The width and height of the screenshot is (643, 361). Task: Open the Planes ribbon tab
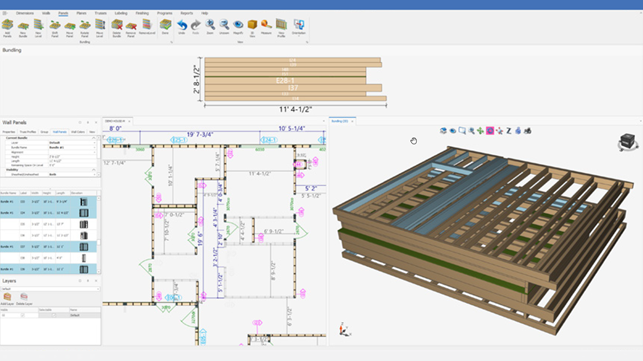(81, 13)
